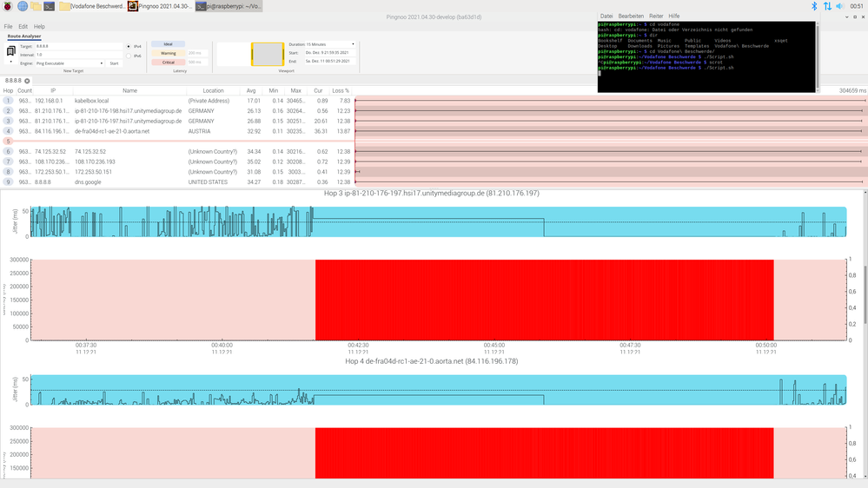The height and width of the screenshot is (488, 868).
Task: Open Datei menu in terminal window
Action: [606, 16]
